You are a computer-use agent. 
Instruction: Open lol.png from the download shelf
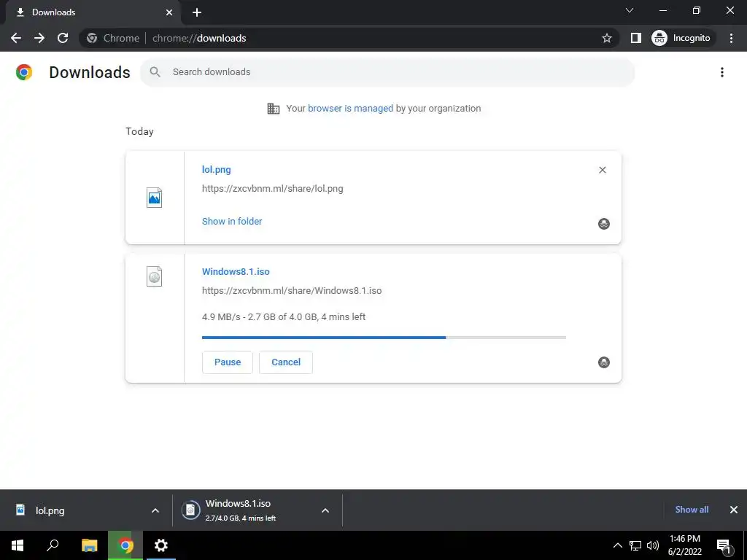point(50,510)
